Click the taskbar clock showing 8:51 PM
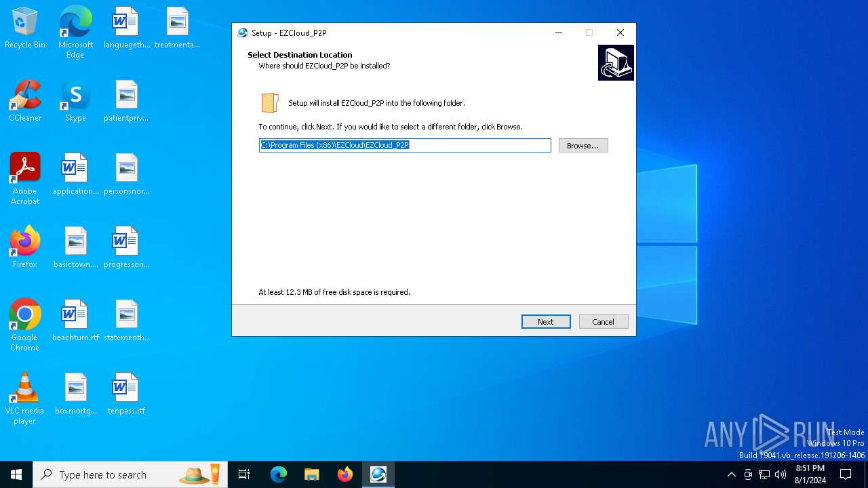The width and height of the screenshot is (868, 488). pos(810,474)
